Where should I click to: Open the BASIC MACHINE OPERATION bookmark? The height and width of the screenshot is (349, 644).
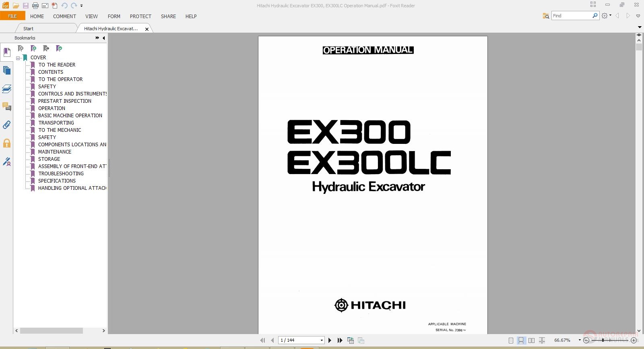click(x=70, y=116)
